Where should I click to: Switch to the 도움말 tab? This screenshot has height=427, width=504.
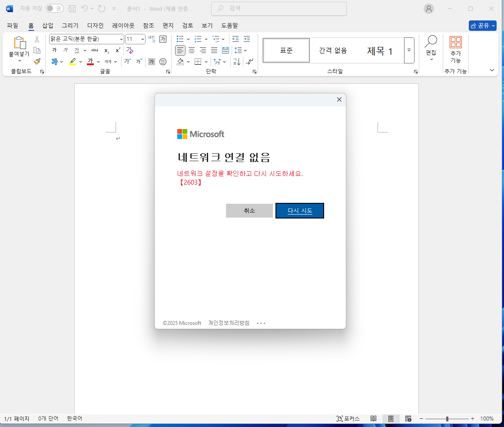229,25
